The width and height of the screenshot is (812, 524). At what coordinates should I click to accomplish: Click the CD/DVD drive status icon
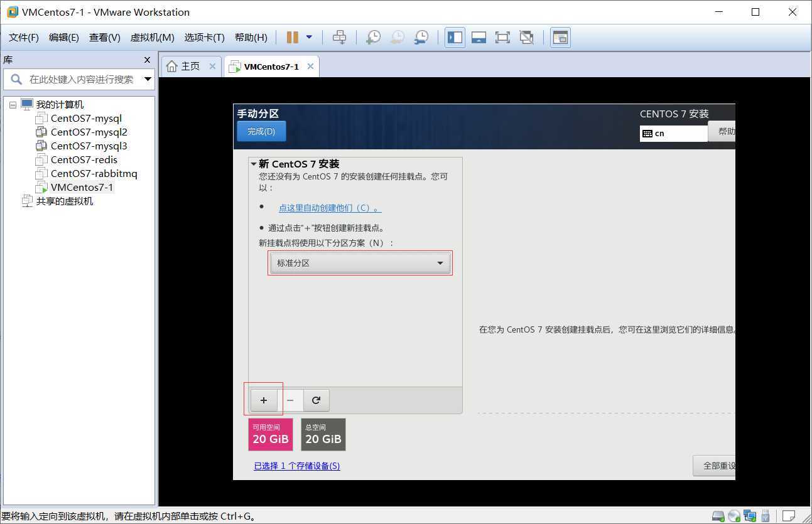(x=734, y=516)
